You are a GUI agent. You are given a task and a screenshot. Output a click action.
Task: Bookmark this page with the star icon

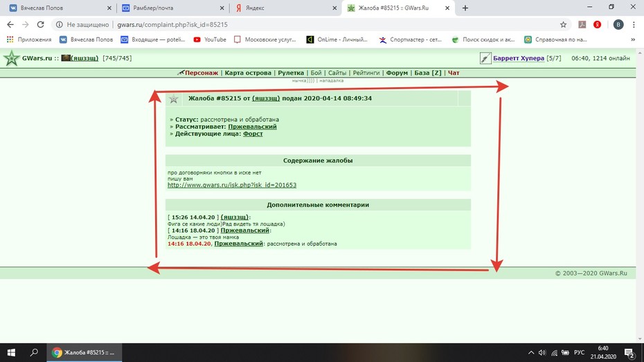pyautogui.click(x=563, y=25)
